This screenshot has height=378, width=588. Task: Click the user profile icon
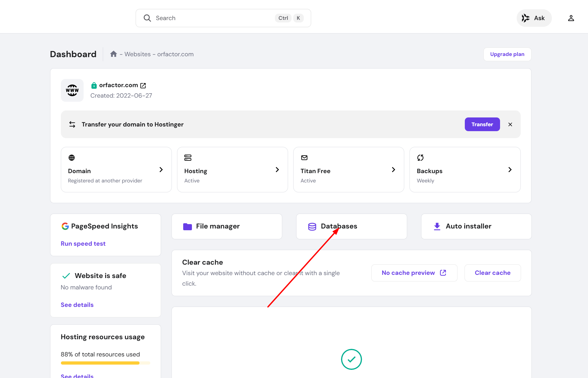pyautogui.click(x=571, y=18)
